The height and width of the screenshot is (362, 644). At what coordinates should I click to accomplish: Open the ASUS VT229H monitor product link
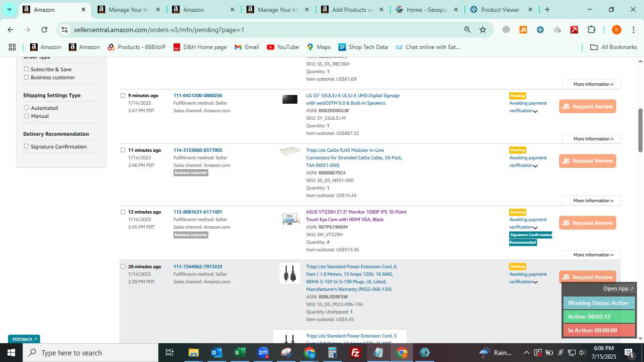coord(356,216)
